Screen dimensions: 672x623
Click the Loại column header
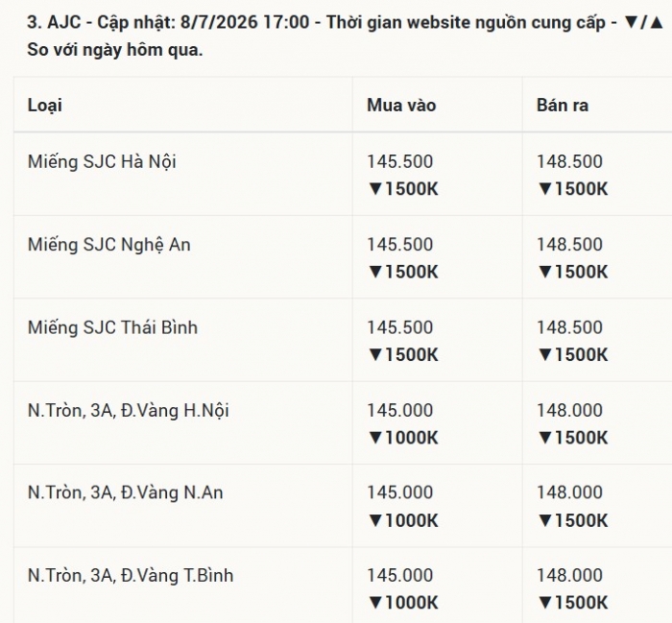point(45,106)
